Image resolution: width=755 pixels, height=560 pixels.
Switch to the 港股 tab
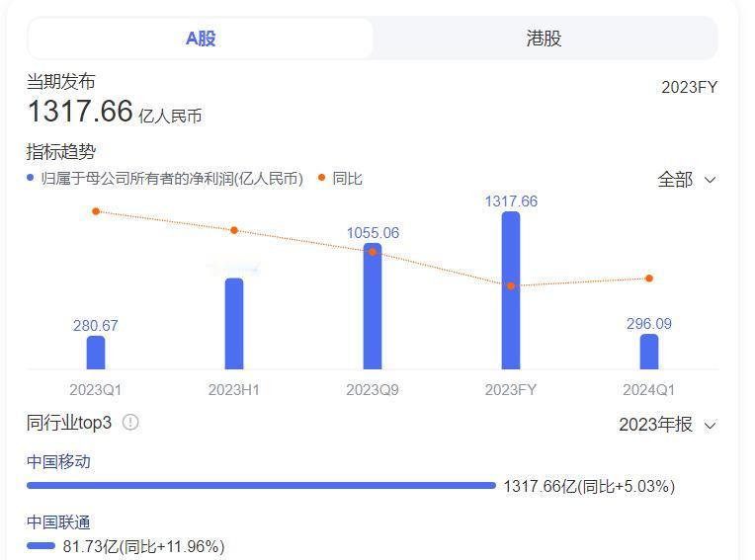(x=545, y=39)
